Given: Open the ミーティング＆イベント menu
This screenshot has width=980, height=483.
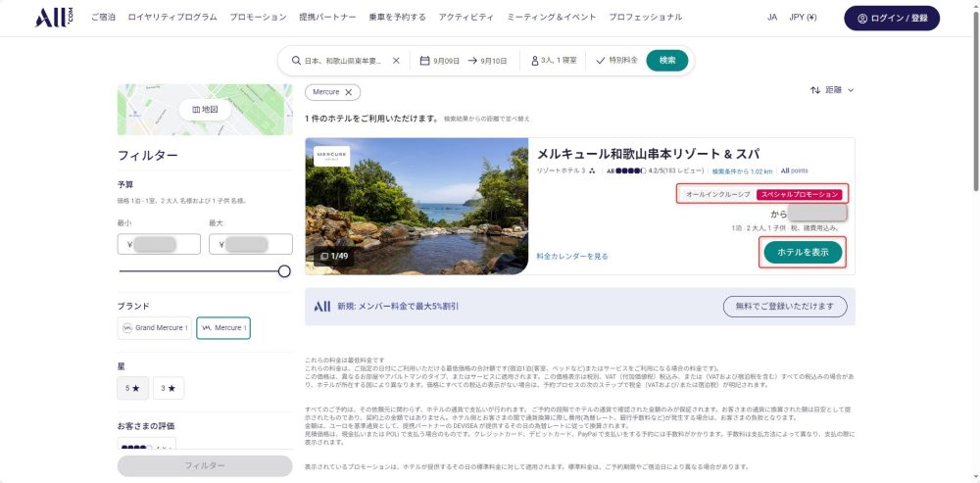Looking at the screenshot, I should [551, 18].
